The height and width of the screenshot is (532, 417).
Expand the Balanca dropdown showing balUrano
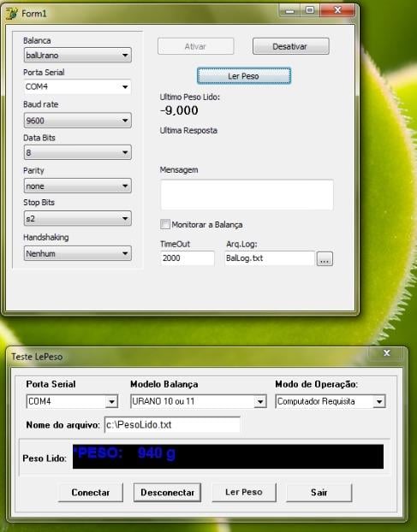pos(78,55)
